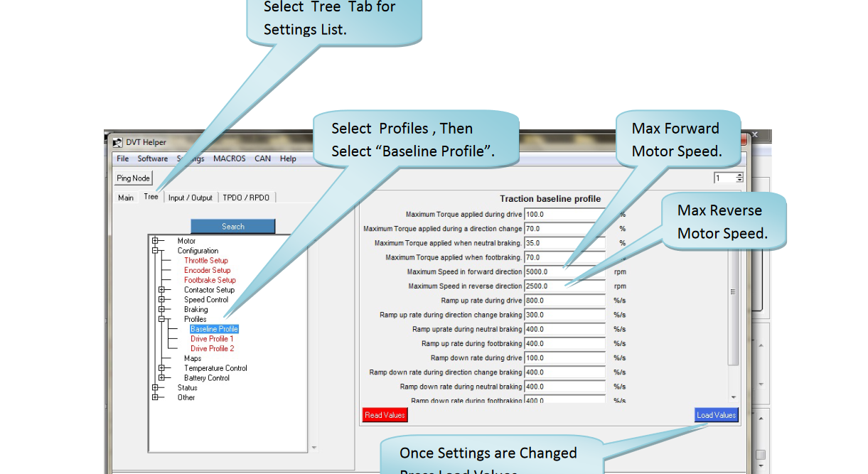The image size is (868, 474).
Task: Expand the Motor tree node
Action: [x=154, y=241]
